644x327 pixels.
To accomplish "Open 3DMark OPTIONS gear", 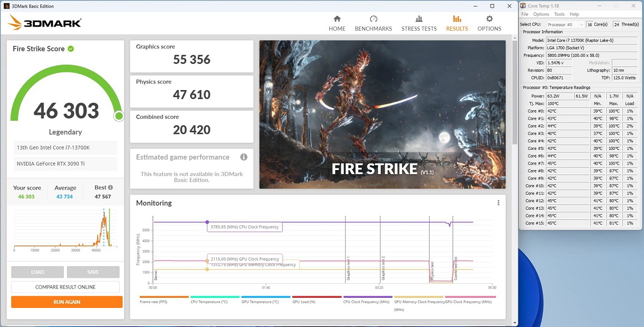I will 490,23.
